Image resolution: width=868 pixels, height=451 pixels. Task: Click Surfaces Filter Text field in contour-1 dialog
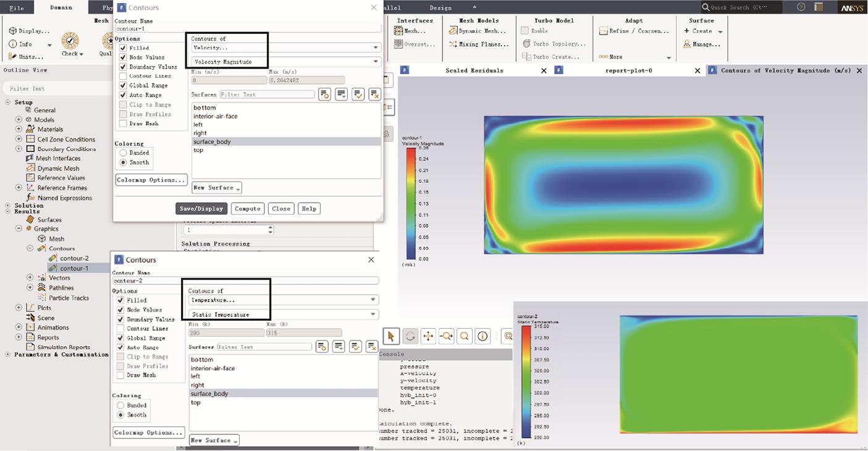click(267, 95)
